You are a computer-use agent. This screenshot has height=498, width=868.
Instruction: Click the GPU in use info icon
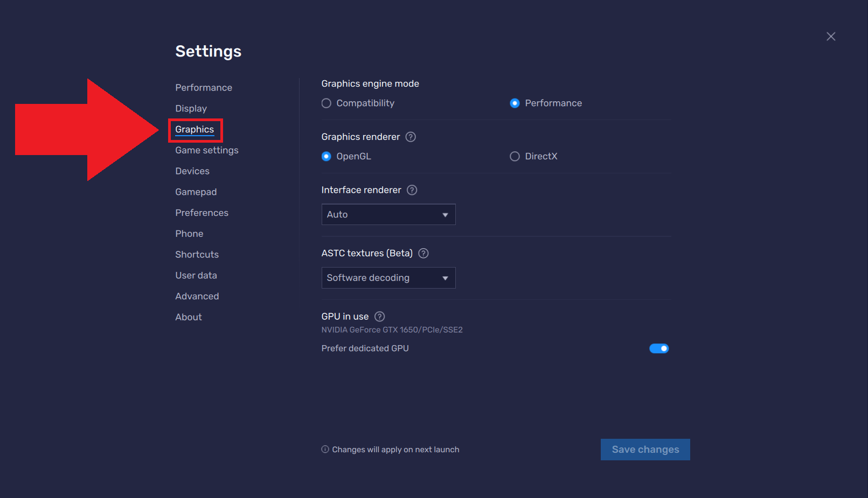tap(379, 317)
